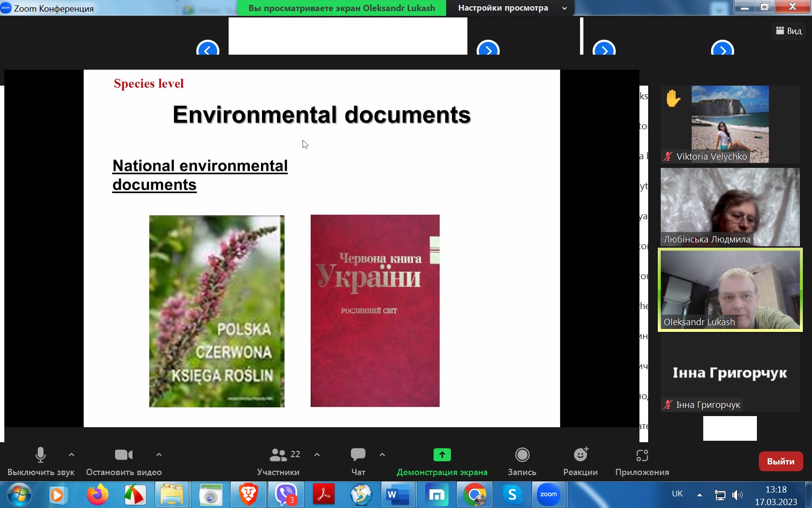Expand chat options arrow
Viewport: 812px width, 508px height.
click(382, 455)
